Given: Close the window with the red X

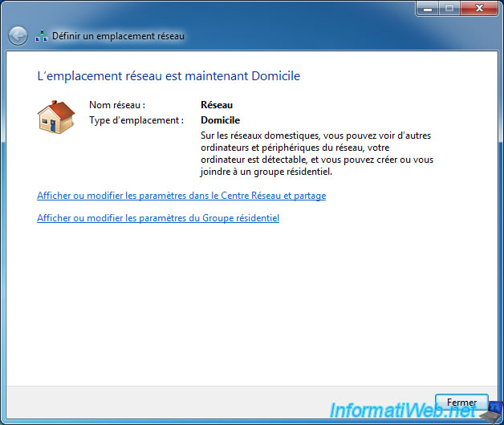Looking at the screenshot, I should click(479, 8).
